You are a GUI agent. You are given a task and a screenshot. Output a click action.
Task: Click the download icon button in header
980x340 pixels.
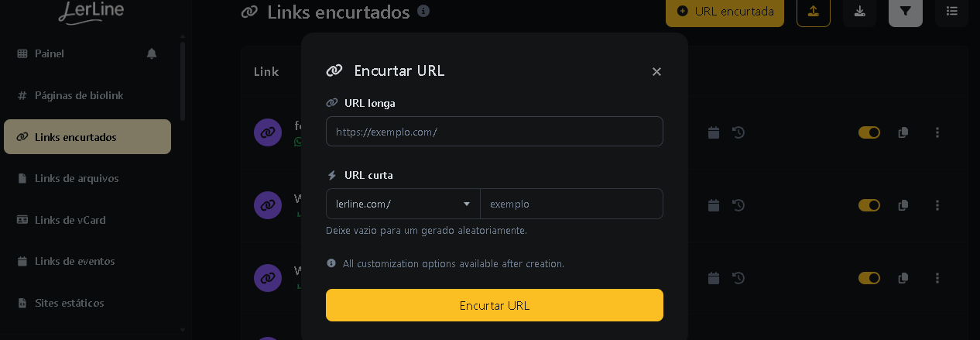pos(859,12)
